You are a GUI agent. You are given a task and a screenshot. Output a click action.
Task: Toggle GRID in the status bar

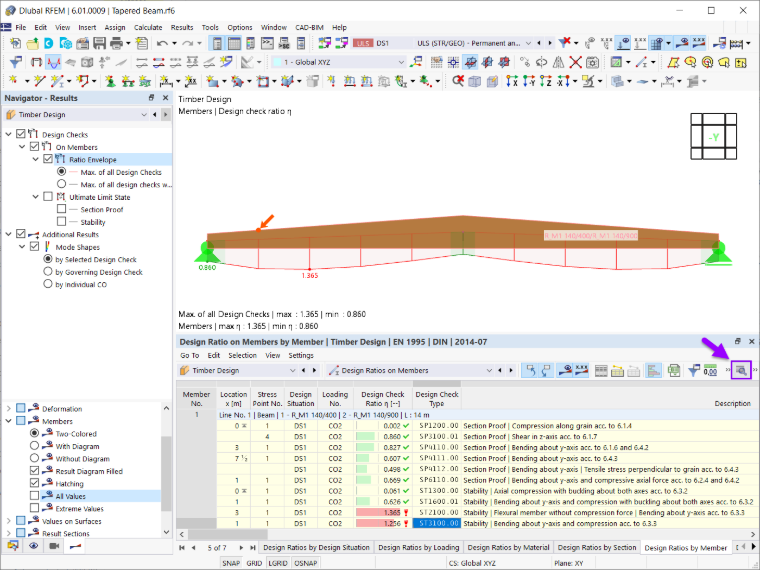click(x=254, y=563)
